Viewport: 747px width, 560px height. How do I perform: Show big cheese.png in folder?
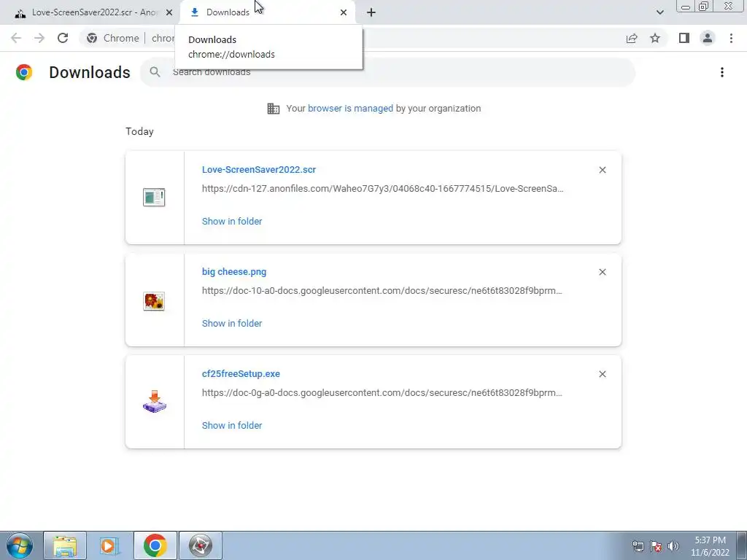pyautogui.click(x=232, y=323)
